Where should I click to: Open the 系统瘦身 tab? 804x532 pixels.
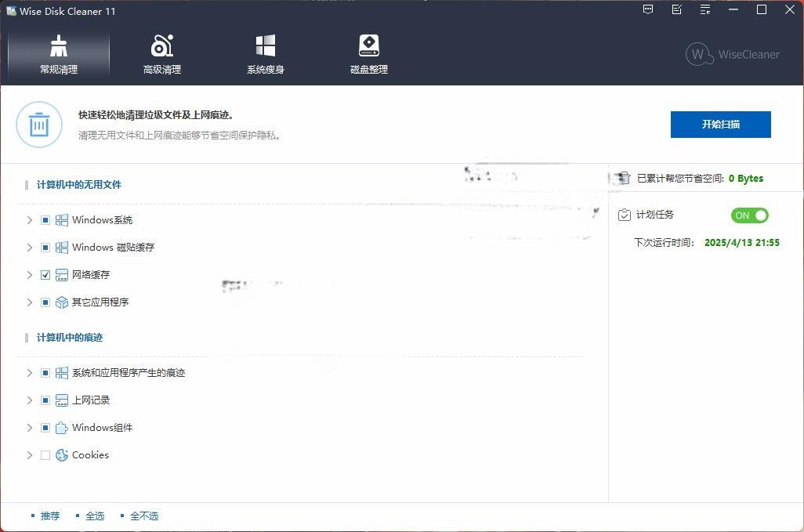266,55
